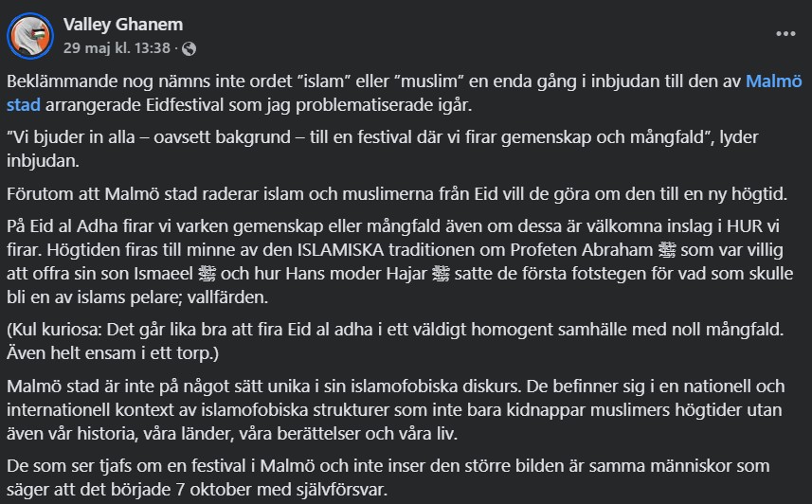
Task: Click the public audience globe icon
Action: [x=189, y=48]
